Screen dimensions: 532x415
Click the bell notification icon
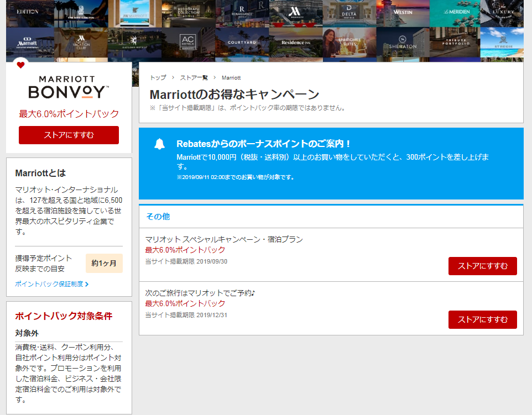point(159,144)
